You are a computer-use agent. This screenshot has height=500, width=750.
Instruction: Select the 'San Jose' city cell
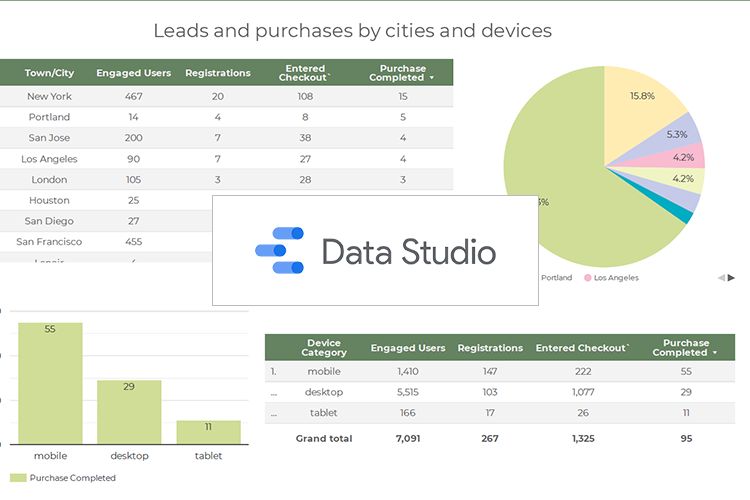(49, 138)
